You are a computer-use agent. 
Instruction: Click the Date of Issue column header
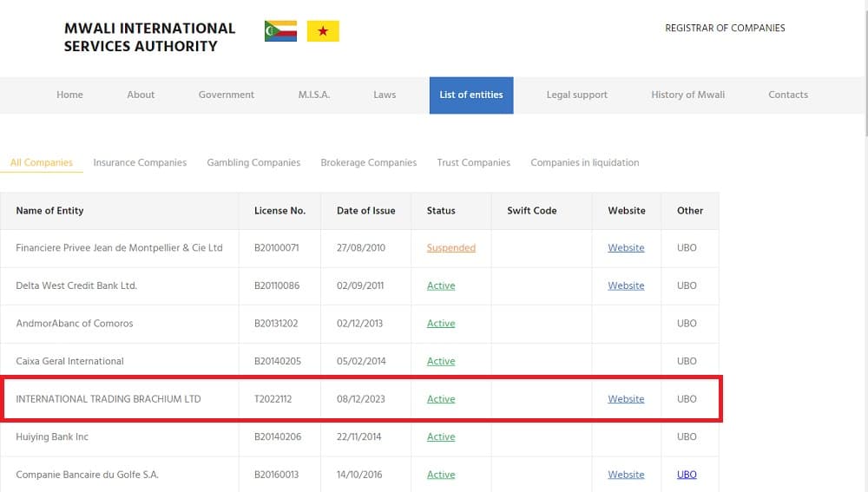pyautogui.click(x=366, y=210)
